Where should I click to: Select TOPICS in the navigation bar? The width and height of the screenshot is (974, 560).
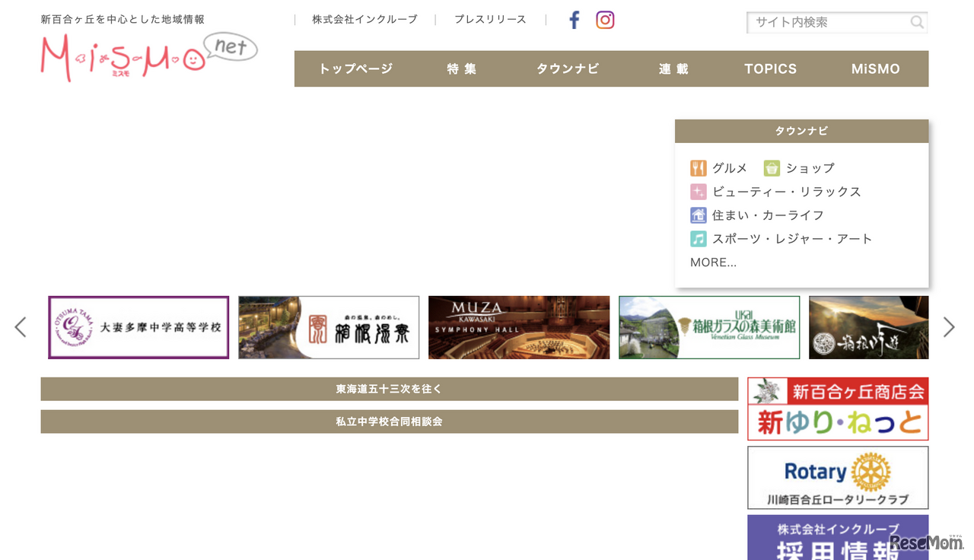771,68
